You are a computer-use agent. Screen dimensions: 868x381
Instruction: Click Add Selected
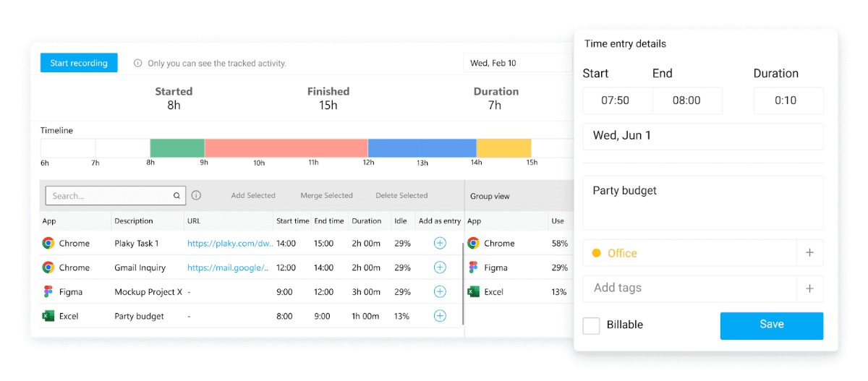tap(253, 195)
